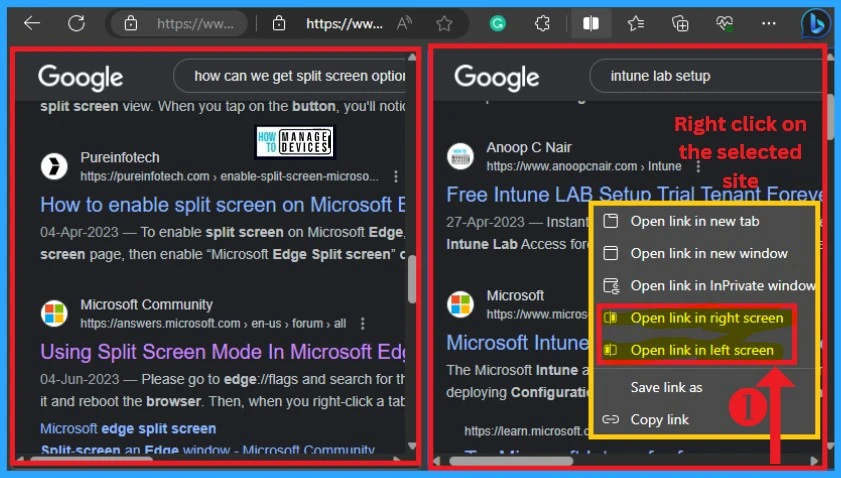This screenshot has height=478, width=841.
Task: Toggle the Split screen toolbar button
Action: pyautogui.click(x=591, y=23)
